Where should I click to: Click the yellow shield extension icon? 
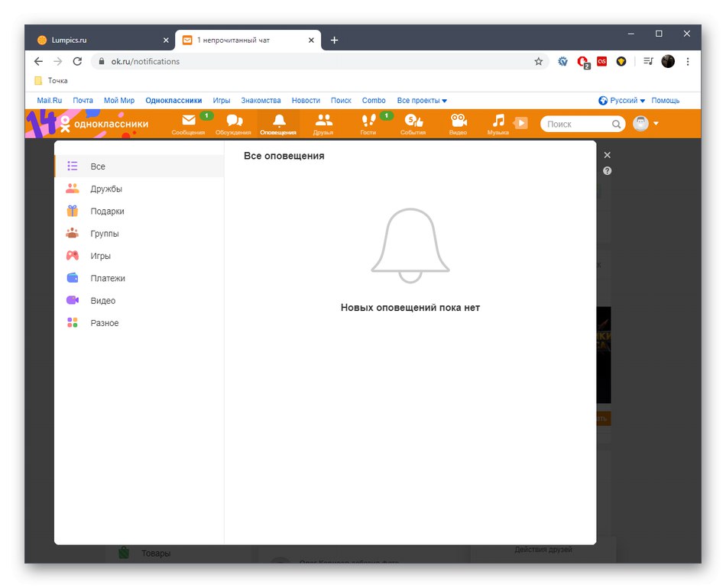(x=621, y=61)
